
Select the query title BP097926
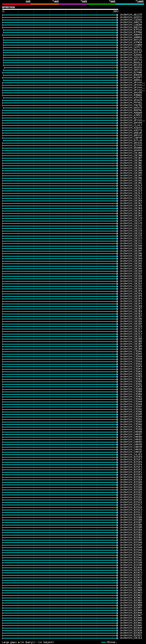pos(8,8)
